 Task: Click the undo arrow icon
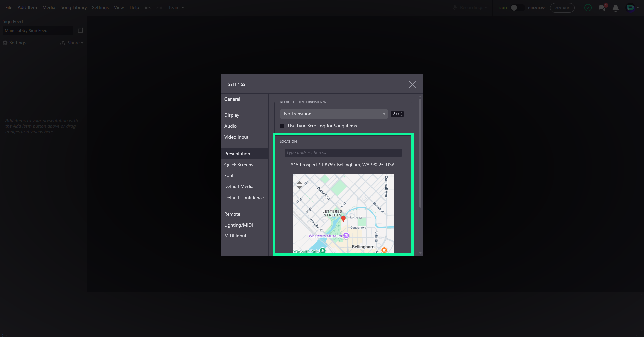148,8
